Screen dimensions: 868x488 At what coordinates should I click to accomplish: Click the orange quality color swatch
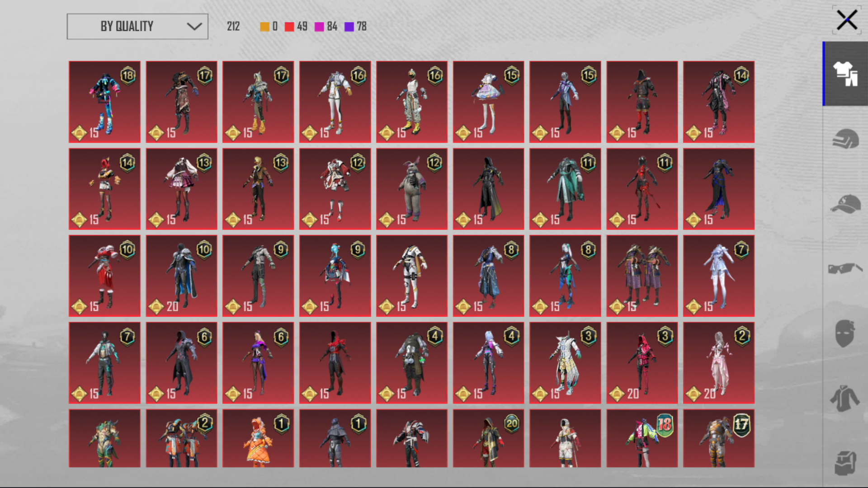tap(264, 27)
